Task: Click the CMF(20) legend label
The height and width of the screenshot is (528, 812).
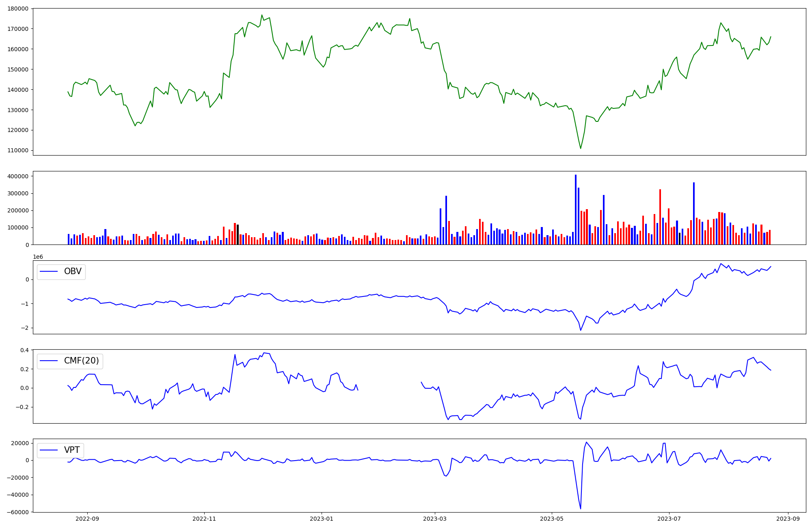Action: coord(81,361)
